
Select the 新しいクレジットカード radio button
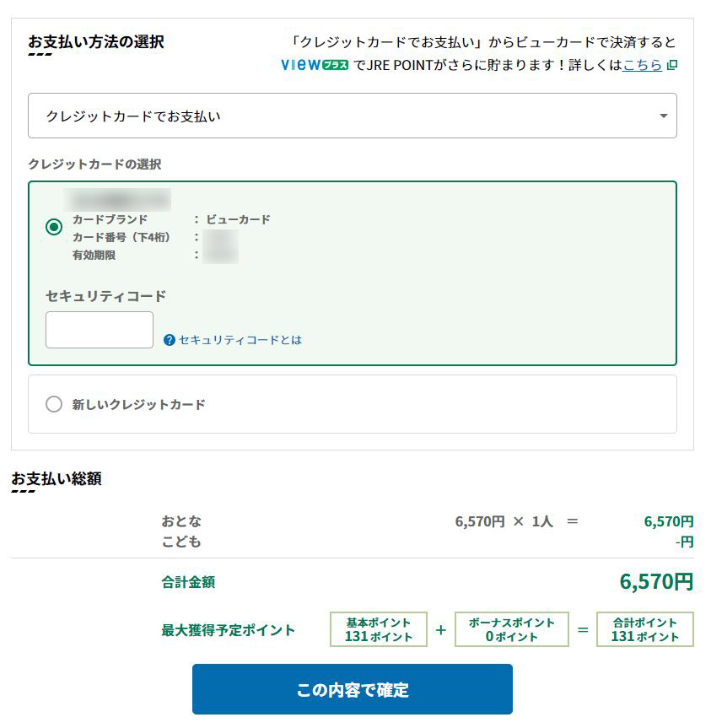[54, 404]
